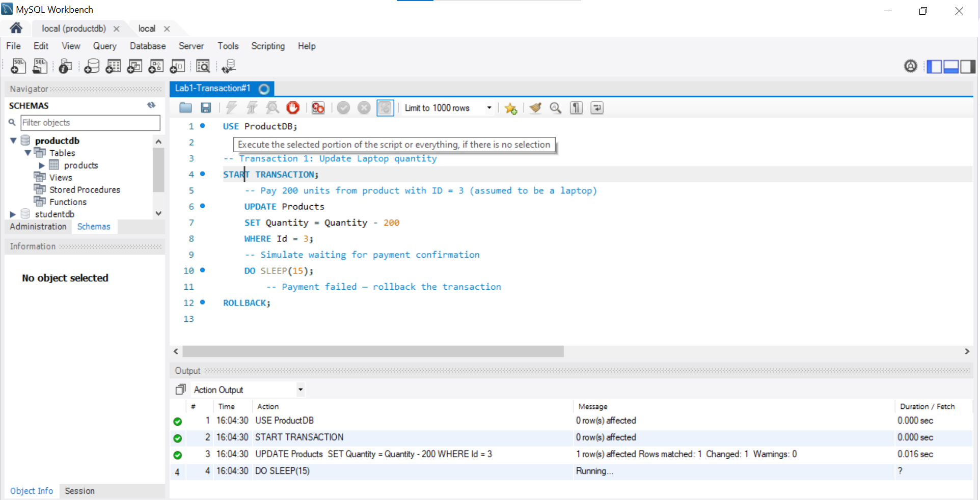Go to the home screen icon

[16, 29]
